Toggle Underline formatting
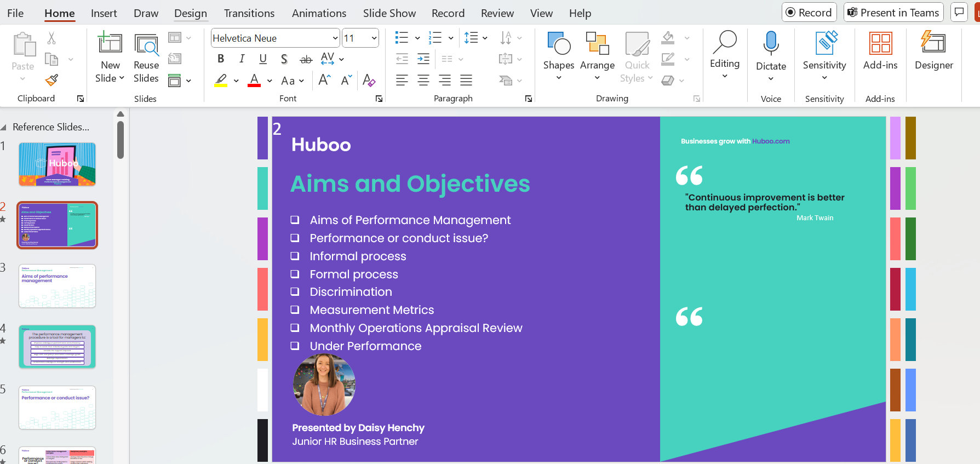980x464 pixels. 263,59
